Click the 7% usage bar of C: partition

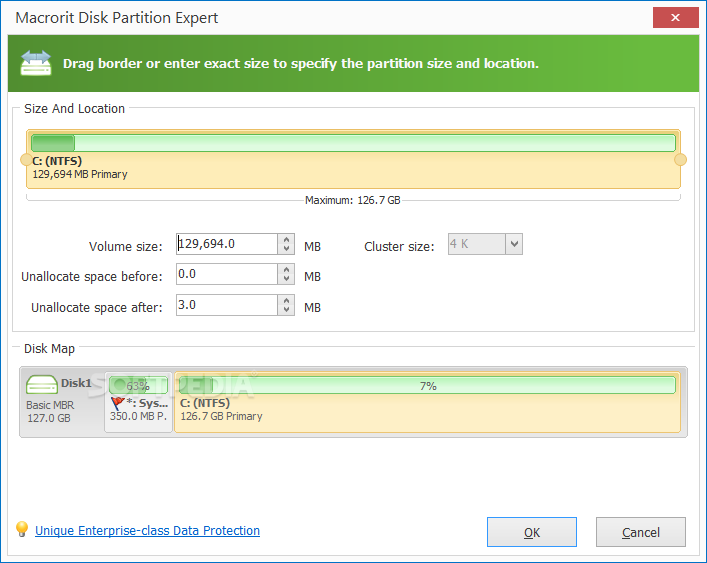(427, 386)
